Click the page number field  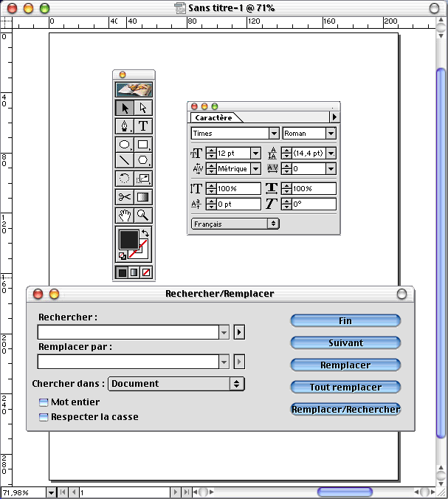[125, 493]
